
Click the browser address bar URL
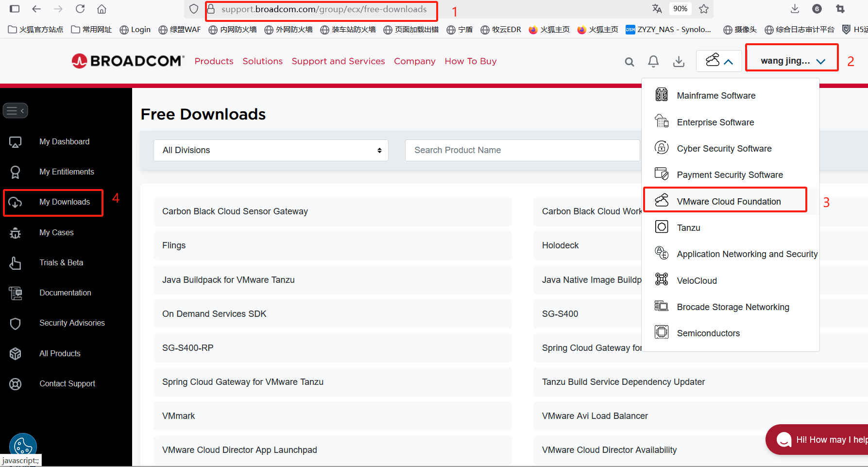pyautogui.click(x=324, y=9)
